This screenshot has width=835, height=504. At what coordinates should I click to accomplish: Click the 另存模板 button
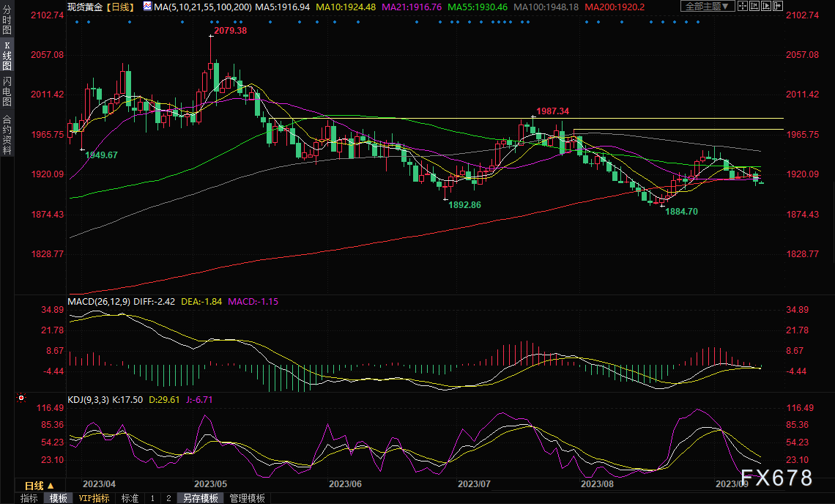point(200,498)
